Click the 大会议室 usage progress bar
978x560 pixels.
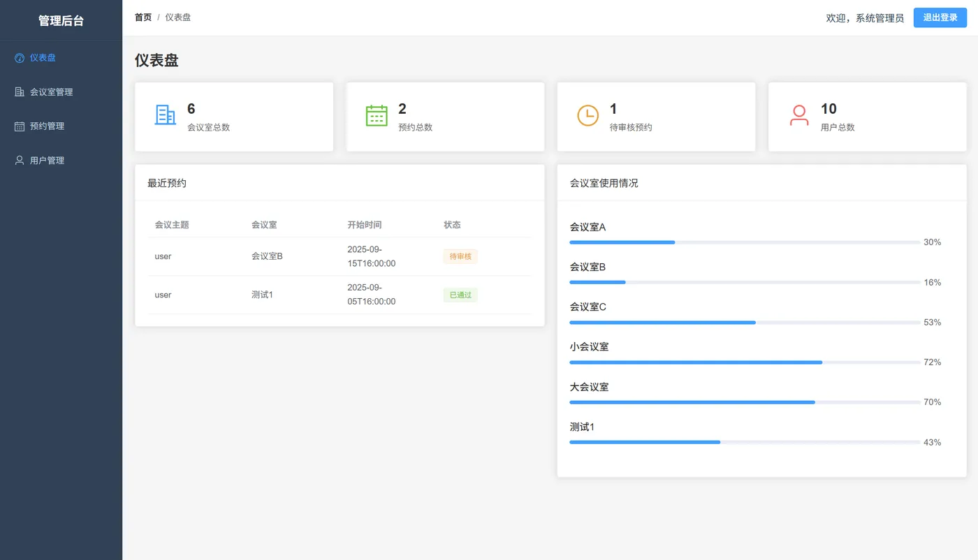tap(745, 402)
